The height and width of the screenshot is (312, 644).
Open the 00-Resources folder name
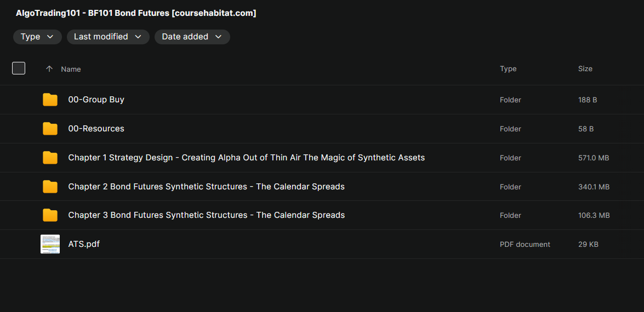pyautogui.click(x=96, y=129)
